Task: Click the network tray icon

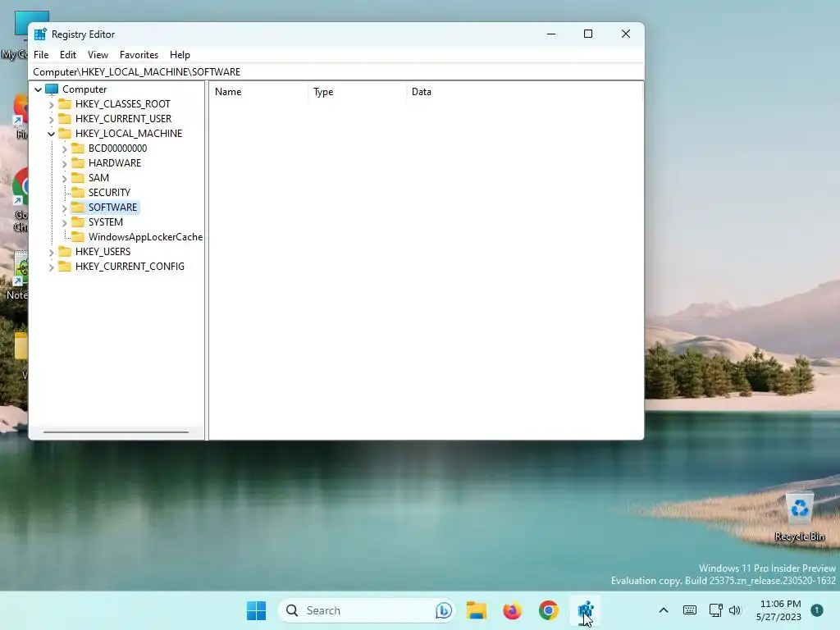Action: tap(715, 610)
